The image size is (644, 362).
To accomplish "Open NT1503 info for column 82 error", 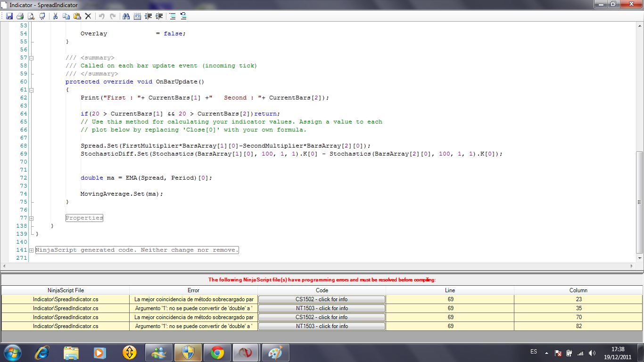I will pos(322,326).
